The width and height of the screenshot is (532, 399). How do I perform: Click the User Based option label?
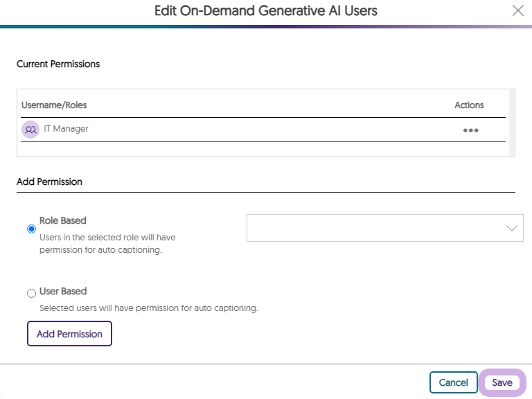[63, 291]
